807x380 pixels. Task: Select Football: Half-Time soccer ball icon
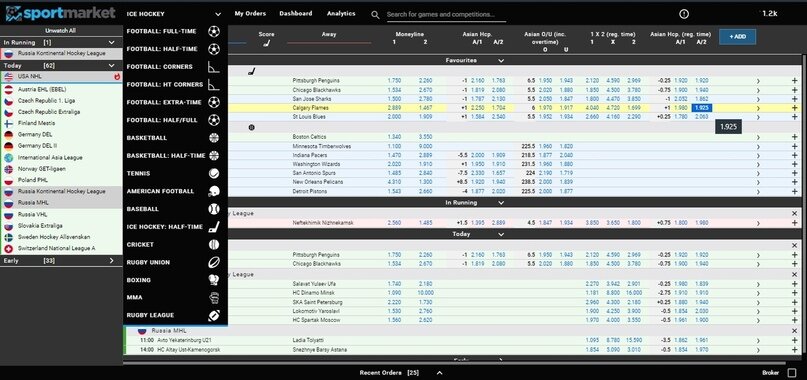214,49
